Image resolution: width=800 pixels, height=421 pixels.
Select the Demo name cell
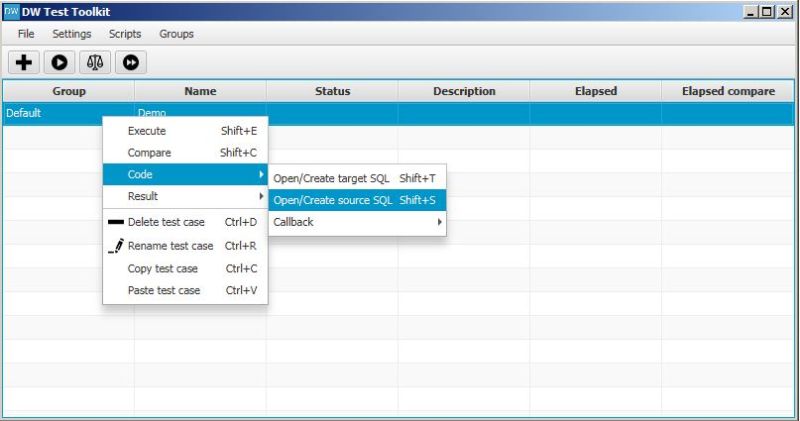[201, 112]
